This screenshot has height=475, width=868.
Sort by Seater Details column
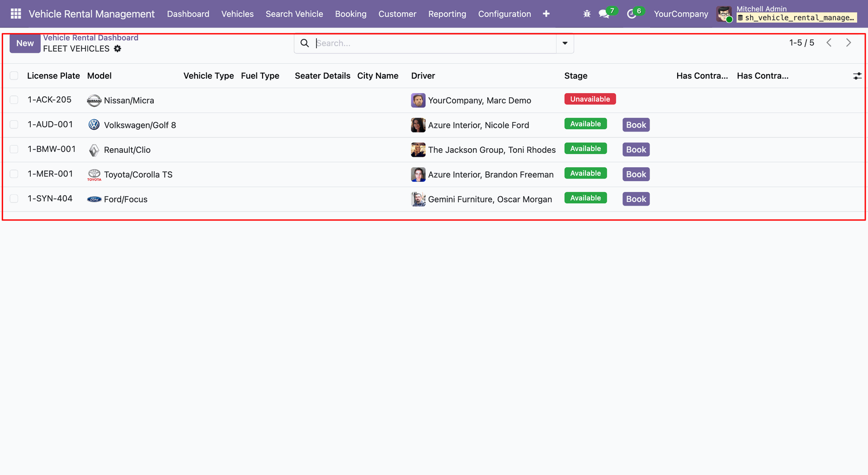click(323, 76)
